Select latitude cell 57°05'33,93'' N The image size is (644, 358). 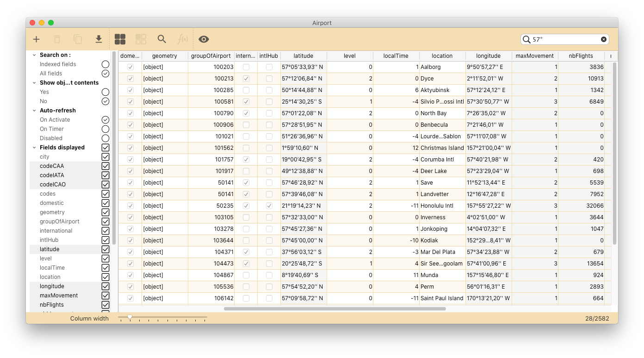coord(303,67)
